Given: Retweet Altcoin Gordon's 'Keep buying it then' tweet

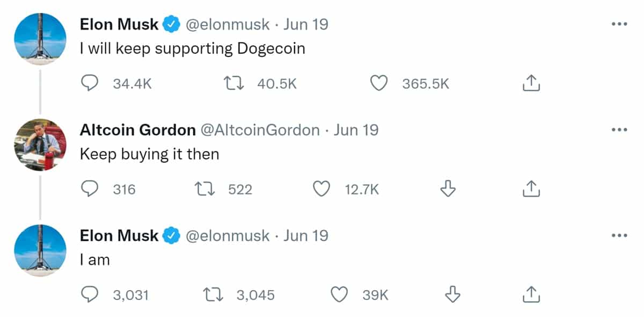Looking at the screenshot, I should (206, 189).
